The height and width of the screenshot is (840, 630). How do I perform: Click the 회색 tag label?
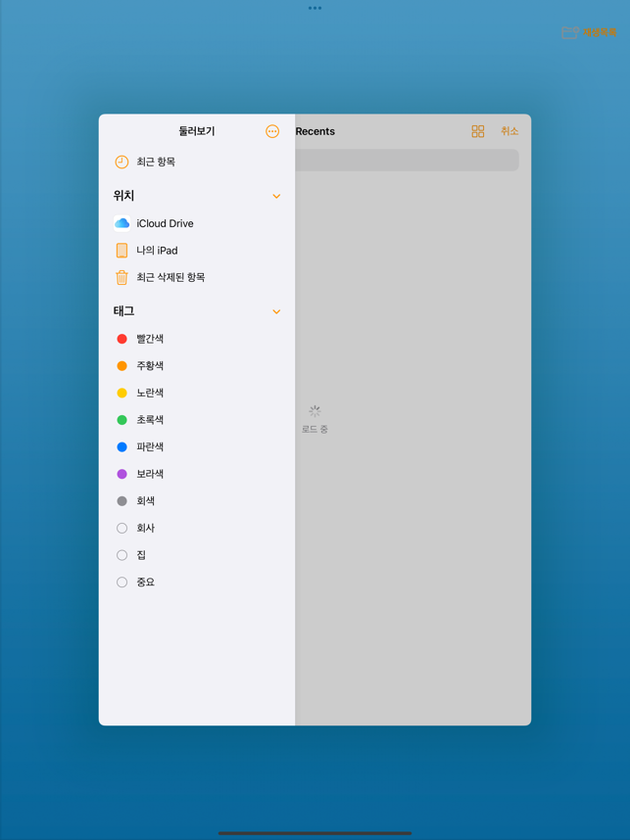click(x=146, y=501)
